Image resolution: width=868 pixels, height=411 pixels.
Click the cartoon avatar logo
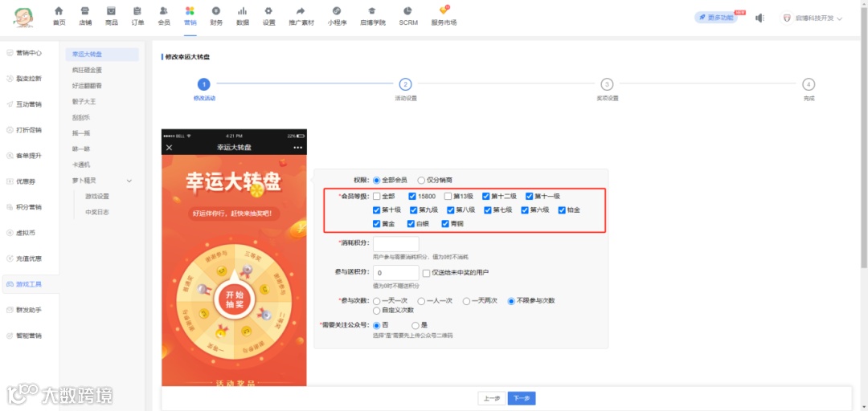pyautogui.click(x=23, y=17)
